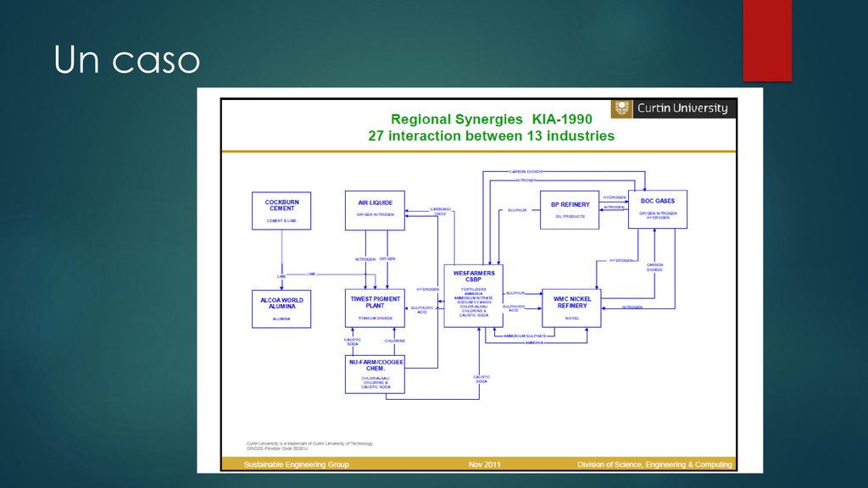This screenshot has width=868, height=488.
Task: Select heading "Regional Synergies KIA-1990"
Action: (491, 119)
